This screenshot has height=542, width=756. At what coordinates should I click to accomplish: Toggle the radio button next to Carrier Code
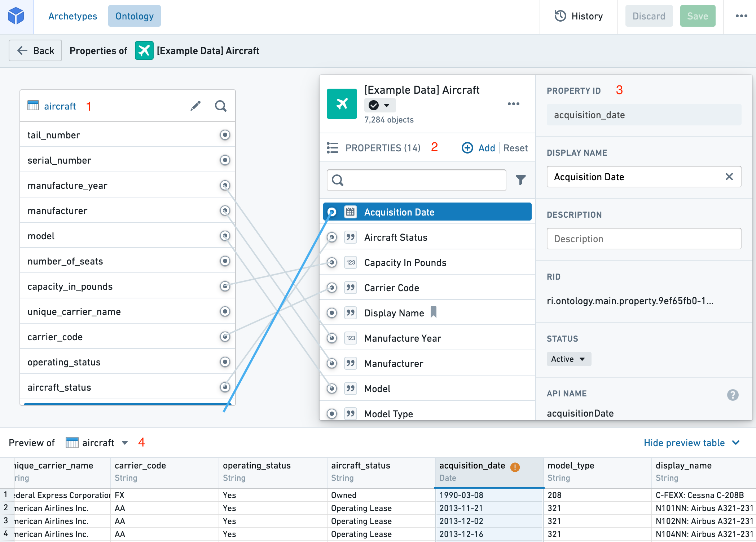coord(331,288)
